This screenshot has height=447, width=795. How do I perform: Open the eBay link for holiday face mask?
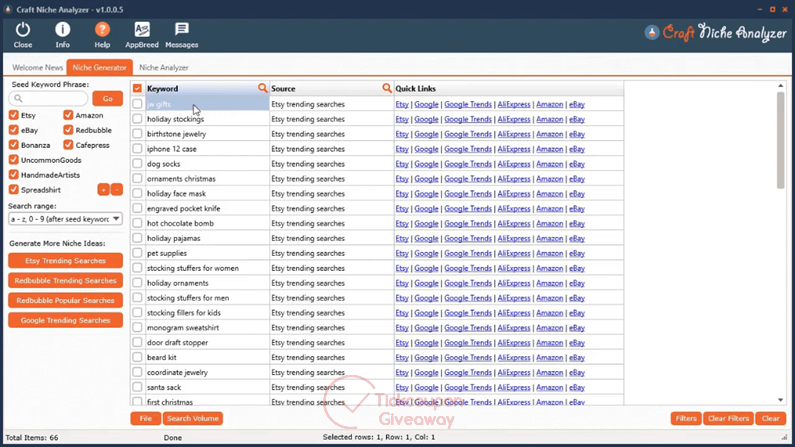point(577,194)
